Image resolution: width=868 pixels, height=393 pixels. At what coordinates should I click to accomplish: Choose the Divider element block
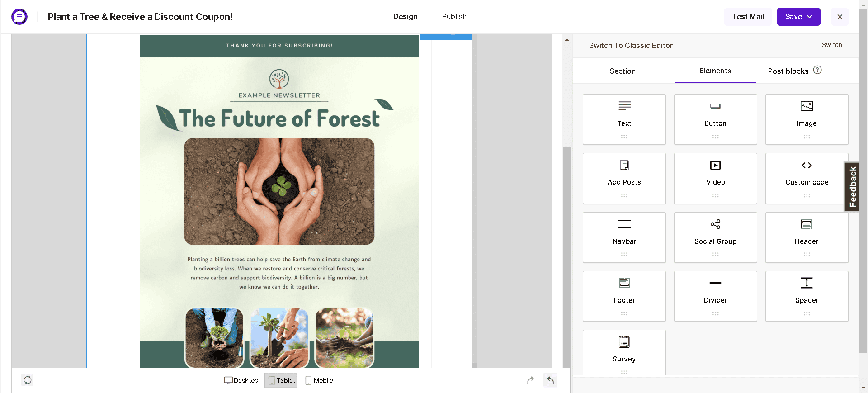point(715,296)
